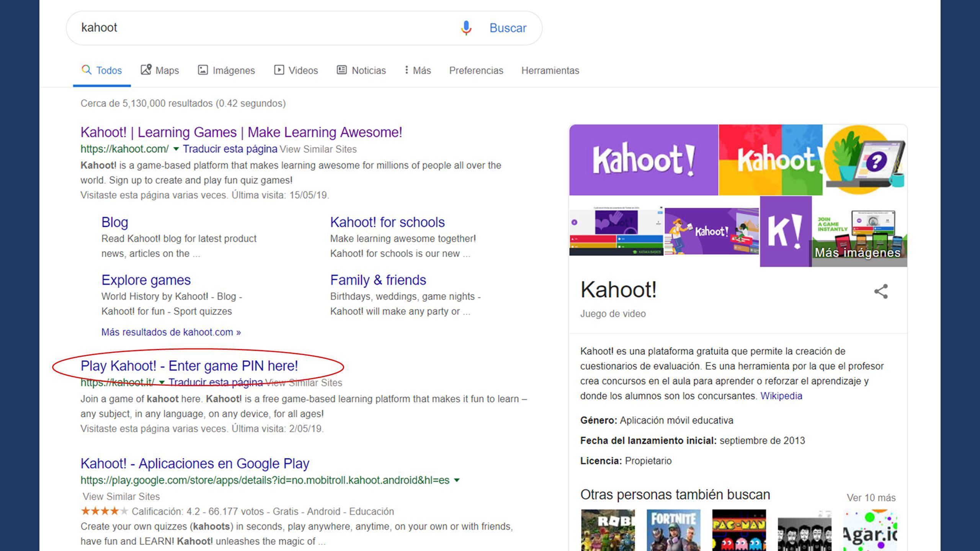
Task: Open Preferencias settings
Action: coord(476,70)
